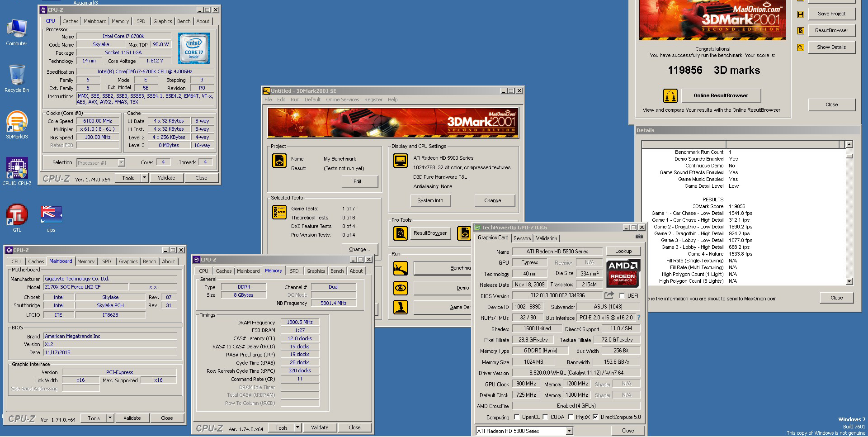Open the Recycle Bin desktop icon
Image resolution: width=868 pixels, height=437 pixels.
[17, 78]
